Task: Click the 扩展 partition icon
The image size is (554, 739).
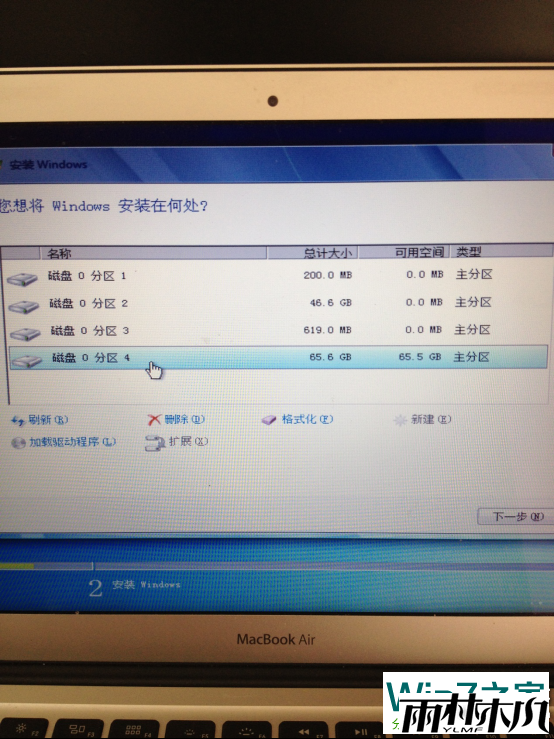Action: tap(155, 443)
